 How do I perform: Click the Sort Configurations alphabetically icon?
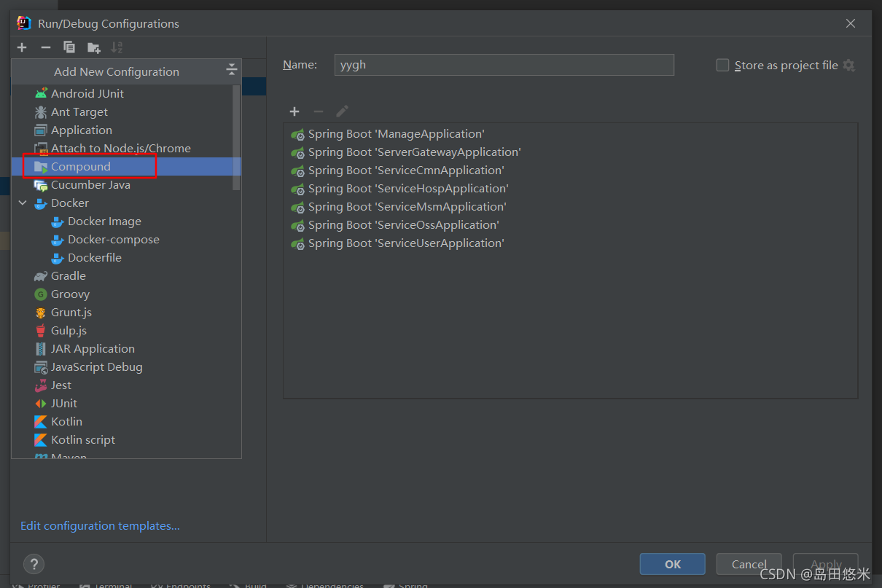pyautogui.click(x=117, y=47)
